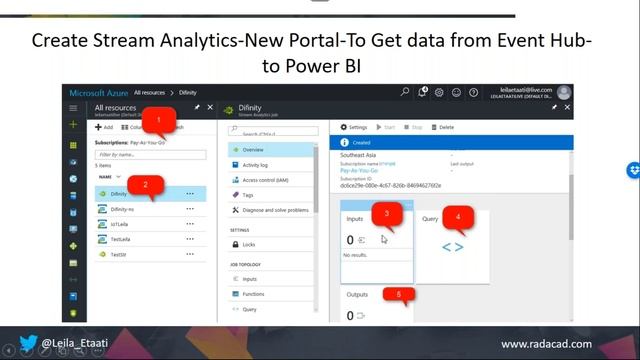Open the Outputs tile

[x=377, y=305]
